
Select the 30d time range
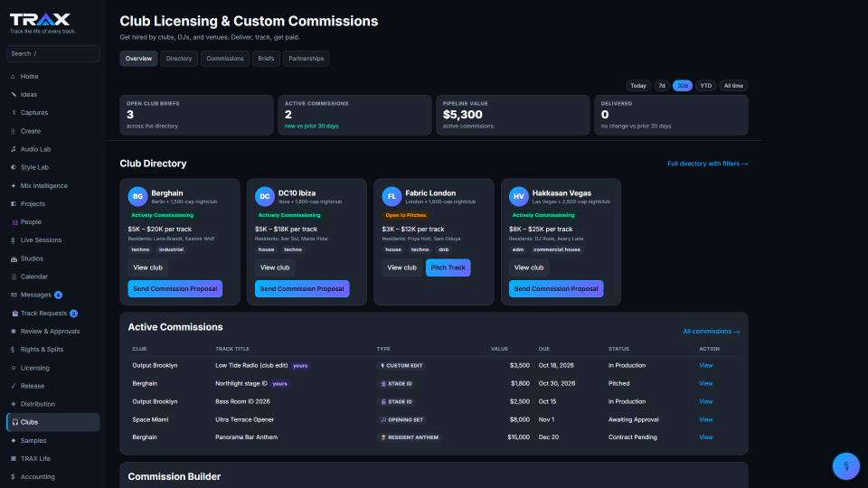[x=683, y=86]
